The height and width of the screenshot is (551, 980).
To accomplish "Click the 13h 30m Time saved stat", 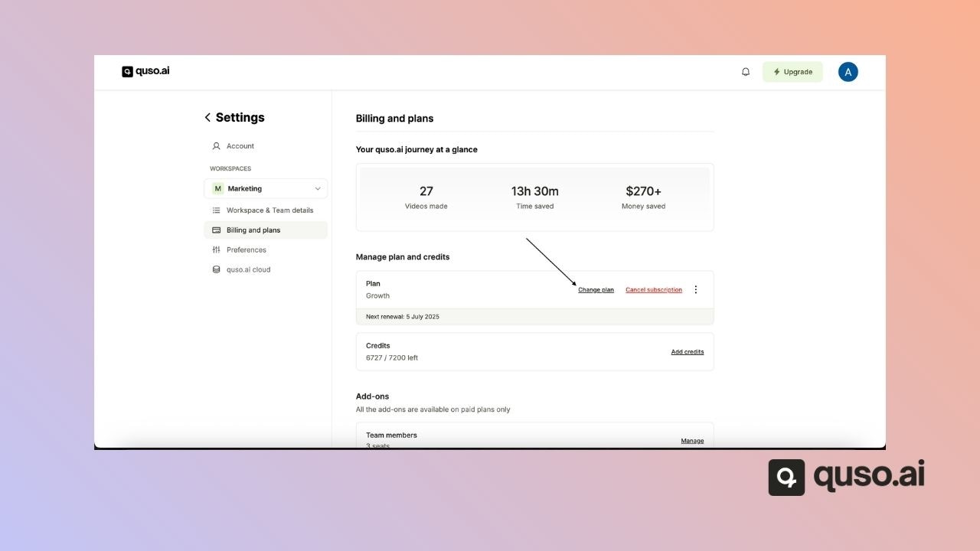I will click(x=535, y=197).
